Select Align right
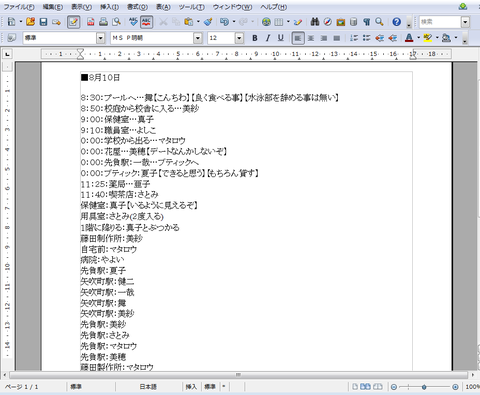This screenshot has height=395, width=480. click(324, 38)
